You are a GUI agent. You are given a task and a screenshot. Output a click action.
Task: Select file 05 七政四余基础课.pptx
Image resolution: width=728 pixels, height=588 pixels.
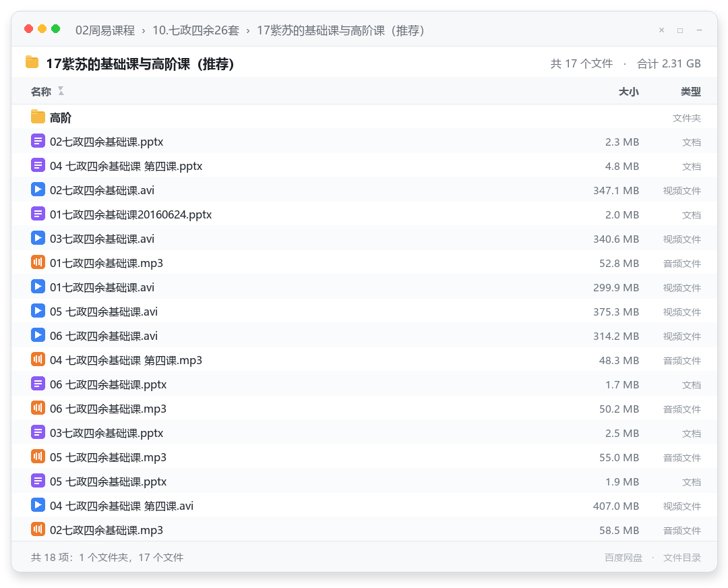[108, 481]
